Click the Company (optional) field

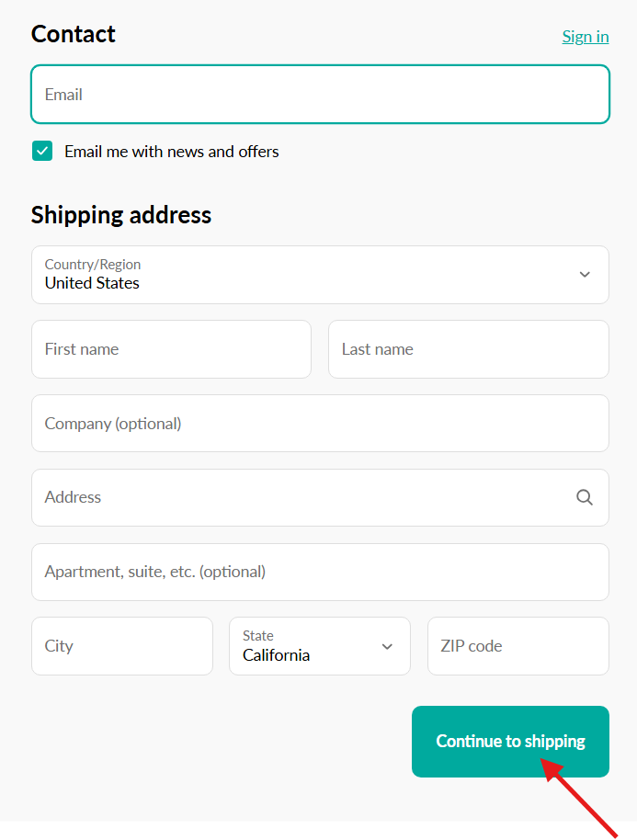320,424
